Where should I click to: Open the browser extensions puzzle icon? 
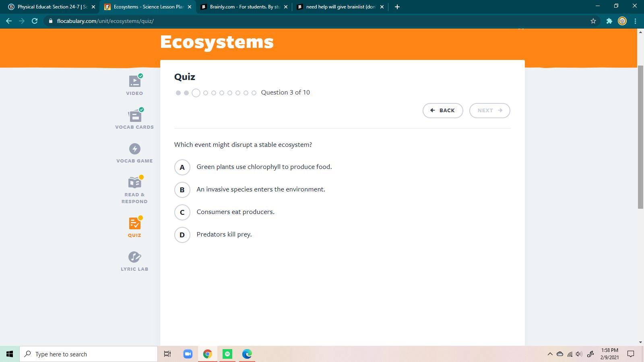[x=609, y=21]
